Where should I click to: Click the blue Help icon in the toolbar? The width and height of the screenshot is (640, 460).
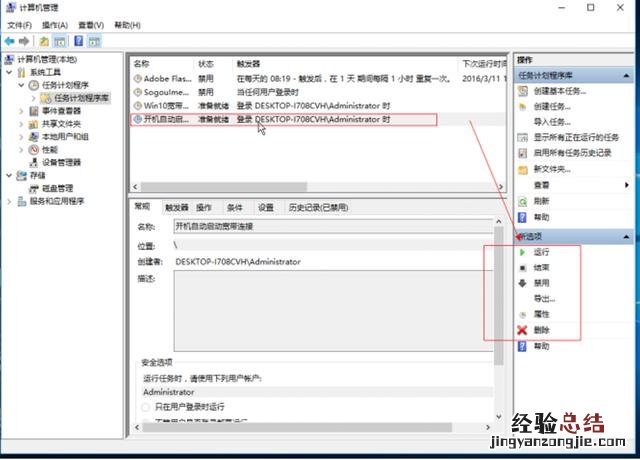coord(76,41)
